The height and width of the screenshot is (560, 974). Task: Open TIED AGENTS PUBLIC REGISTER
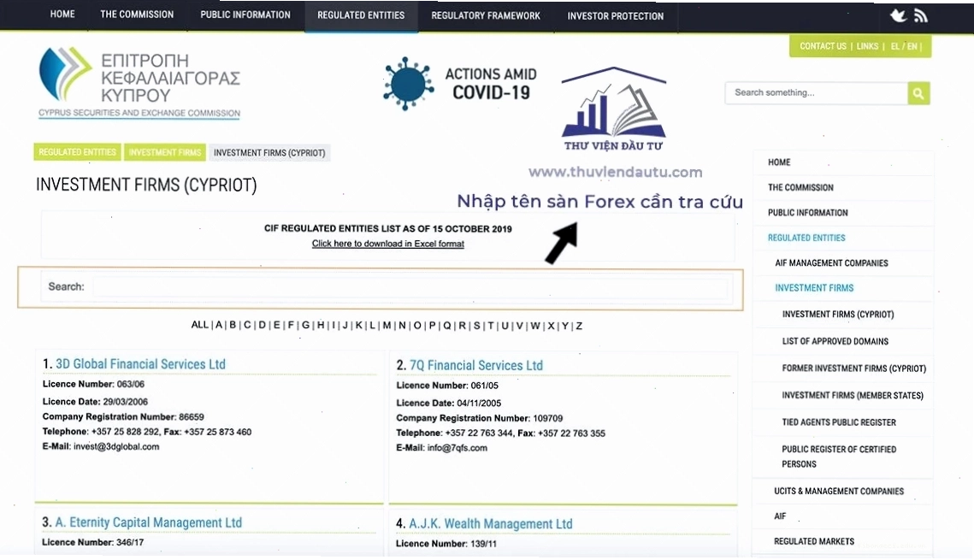coord(839,422)
